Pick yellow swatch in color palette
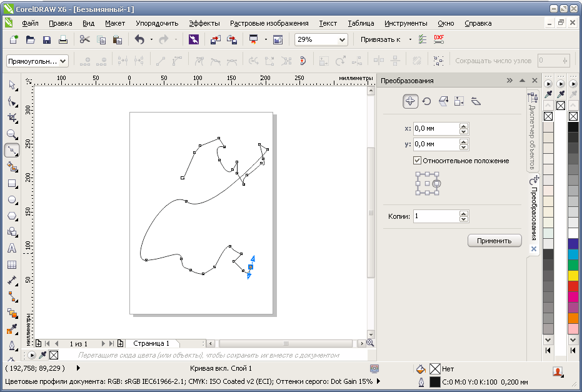Image resolution: width=582 pixels, height=392 pixels. coord(573,276)
